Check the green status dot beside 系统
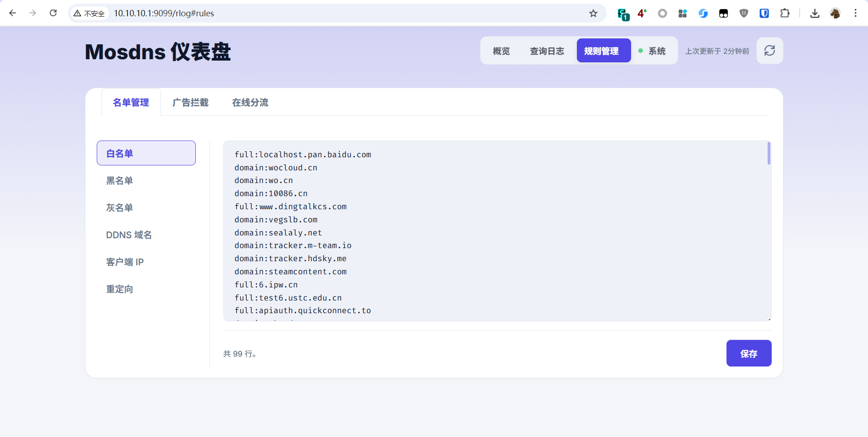This screenshot has width=868, height=437. [640, 52]
